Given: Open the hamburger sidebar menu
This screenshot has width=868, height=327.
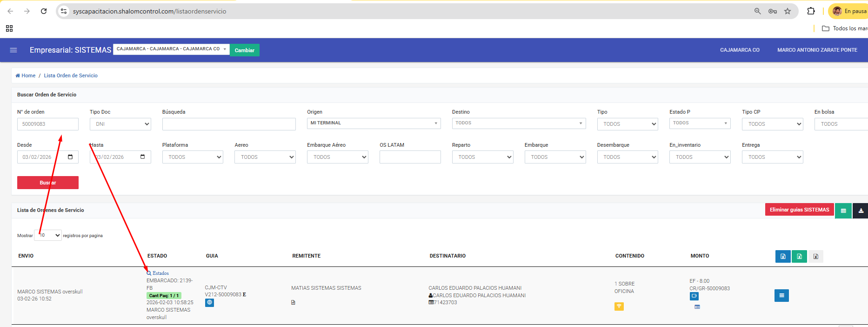Looking at the screenshot, I should click(13, 50).
